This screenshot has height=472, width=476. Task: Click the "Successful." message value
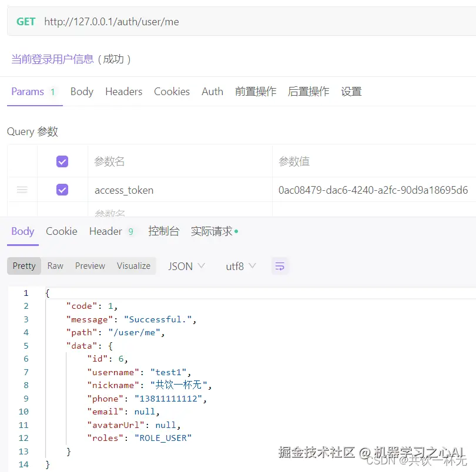coord(158,319)
